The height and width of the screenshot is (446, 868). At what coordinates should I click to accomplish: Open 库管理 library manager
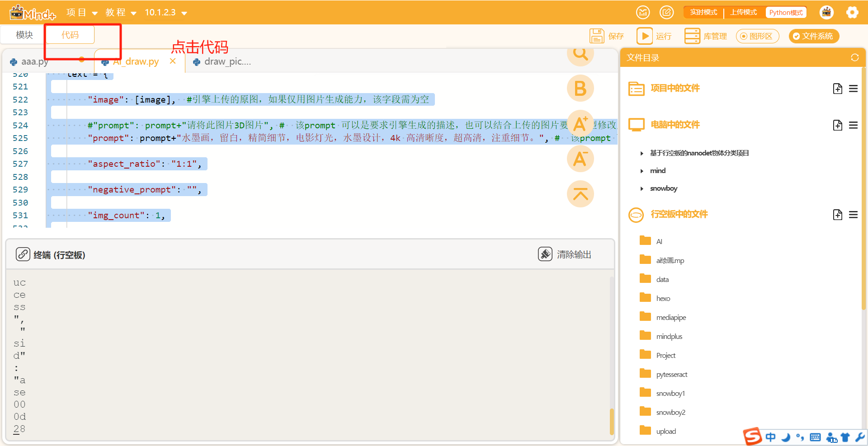tap(705, 36)
